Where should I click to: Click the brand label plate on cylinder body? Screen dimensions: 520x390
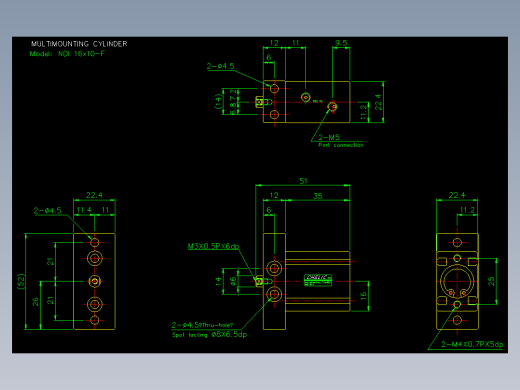[318, 280]
